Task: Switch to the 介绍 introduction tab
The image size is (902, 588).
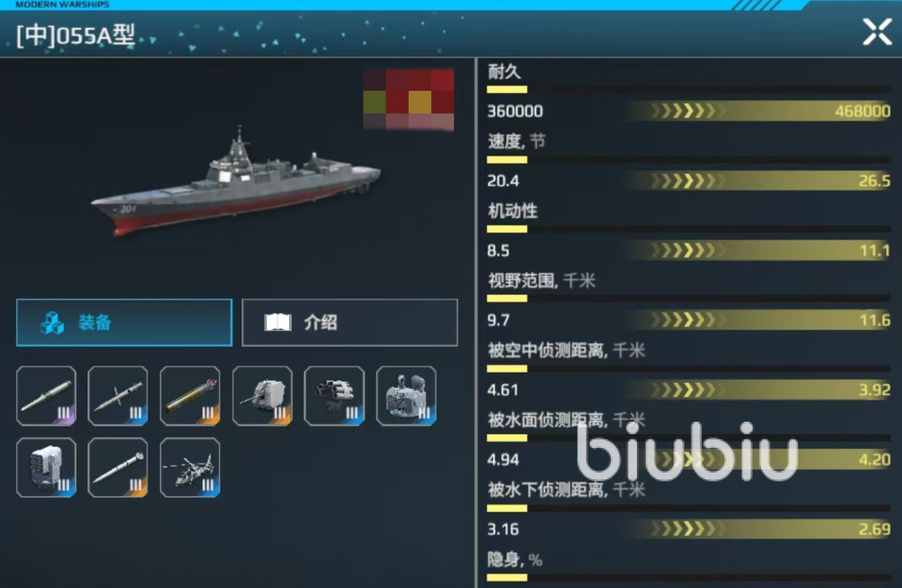Action: pos(350,323)
